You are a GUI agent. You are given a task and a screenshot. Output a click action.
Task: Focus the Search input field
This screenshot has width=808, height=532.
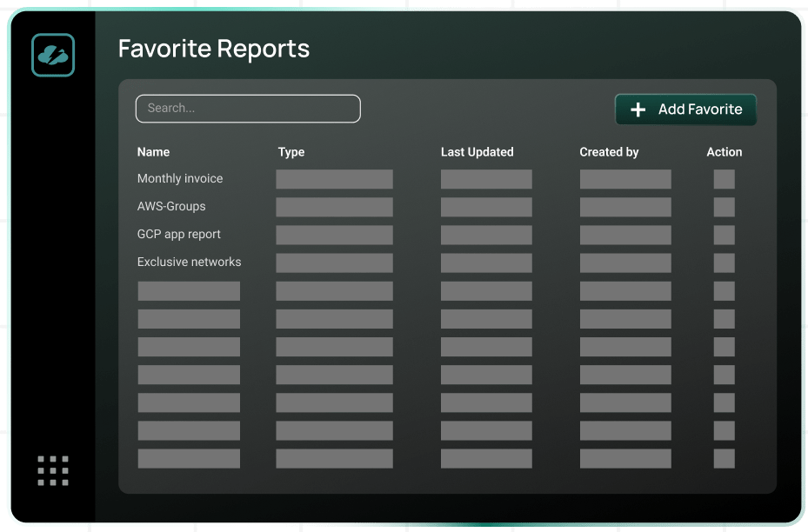[248, 109]
